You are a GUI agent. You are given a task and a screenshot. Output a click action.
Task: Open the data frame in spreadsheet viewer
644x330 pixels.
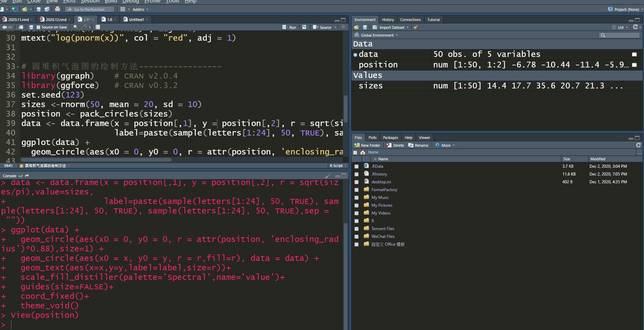click(x=634, y=54)
